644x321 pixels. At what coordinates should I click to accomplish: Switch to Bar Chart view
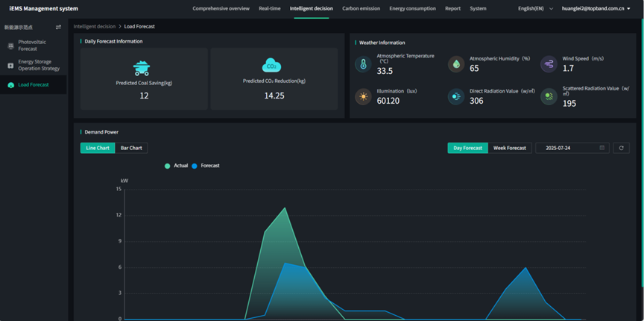click(x=131, y=148)
